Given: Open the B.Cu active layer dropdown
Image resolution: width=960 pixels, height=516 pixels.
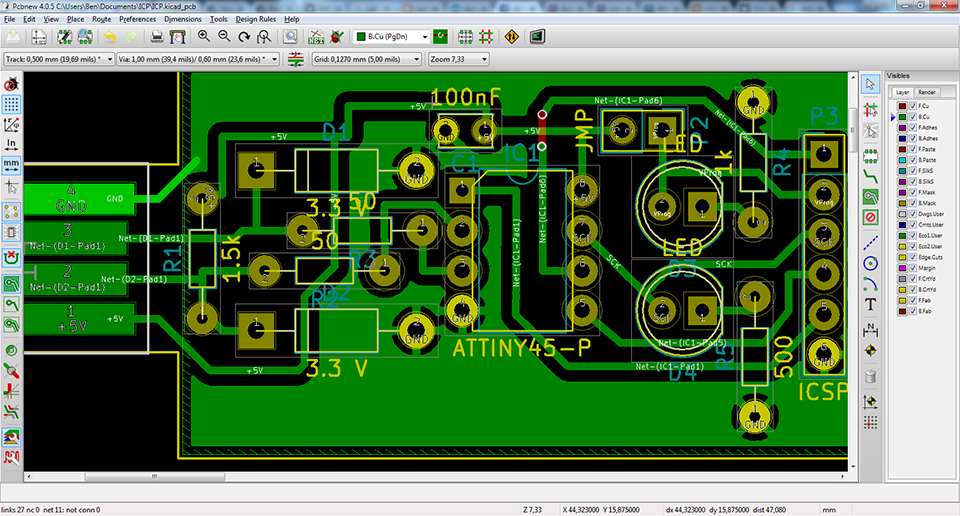Looking at the screenshot, I should [391, 37].
